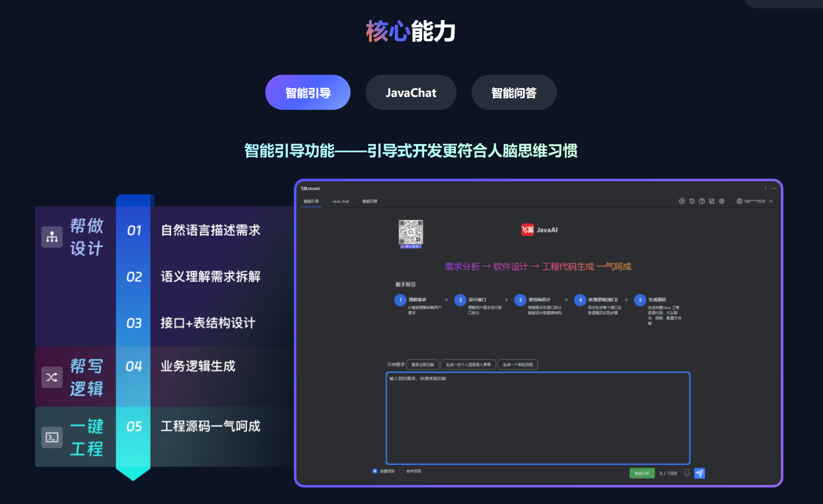823x504 pixels.
Task: Select the 智能引导 pill tab
Action: [308, 92]
